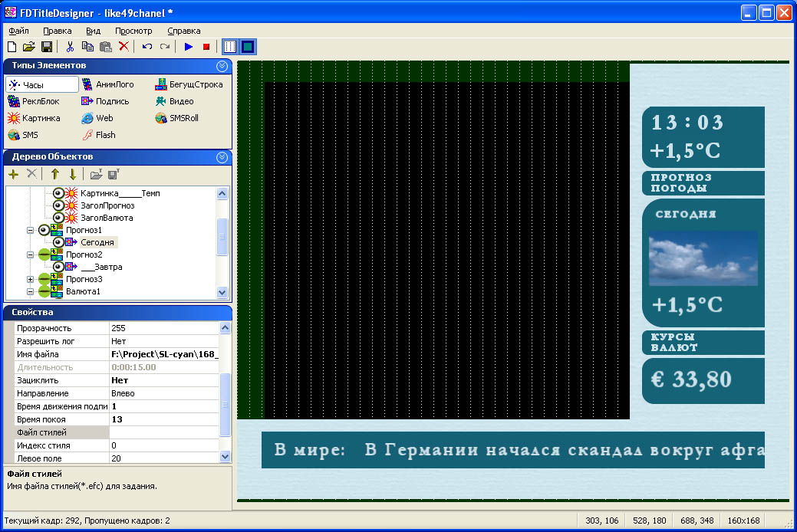Choose the АнимЛого element type
Image resolution: width=797 pixels, height=532 pixels.
click(x=108, y=84)
